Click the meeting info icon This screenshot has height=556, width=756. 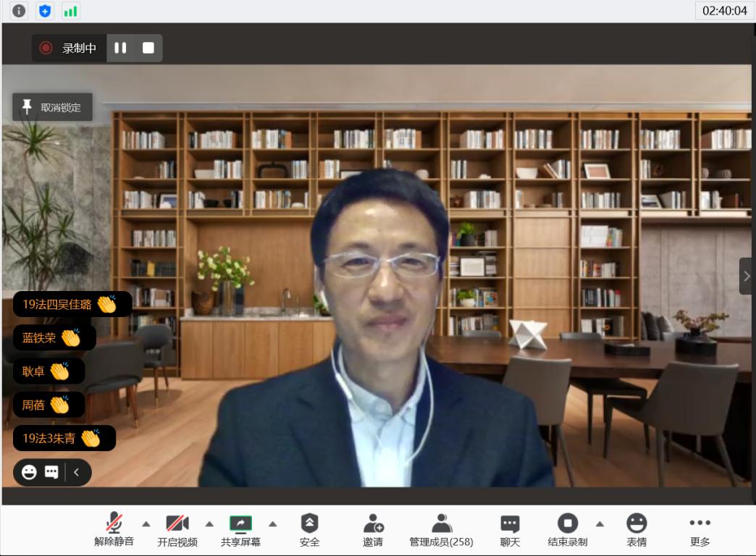pyautogui.click(x=19, y=11)
